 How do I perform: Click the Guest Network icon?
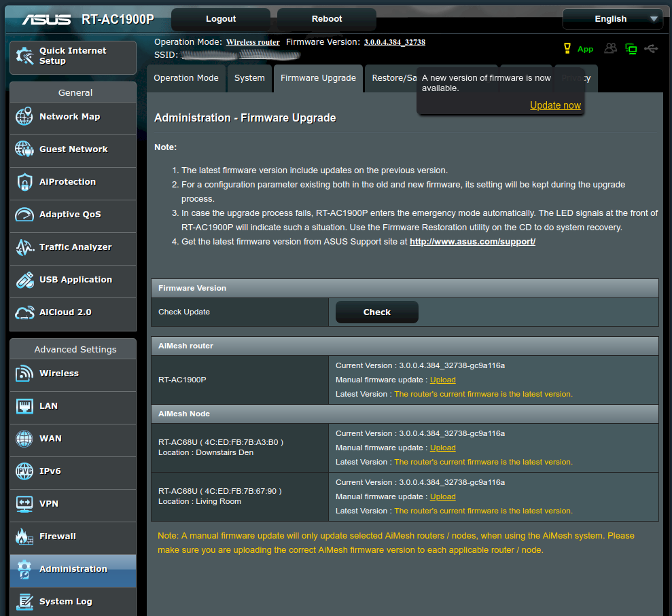click(24, 149)
